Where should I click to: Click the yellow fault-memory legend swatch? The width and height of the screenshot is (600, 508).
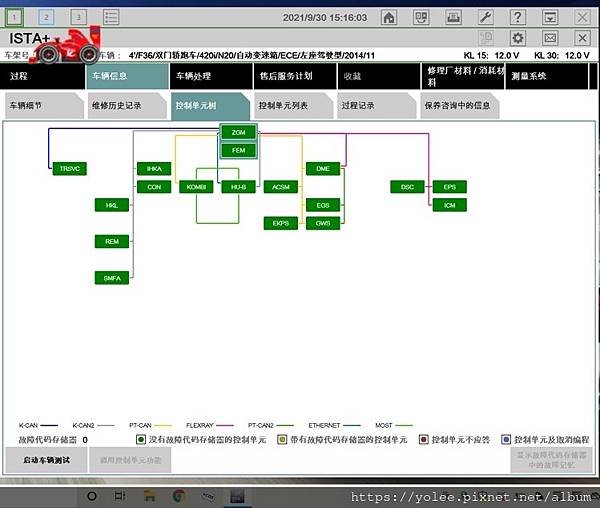282,440
